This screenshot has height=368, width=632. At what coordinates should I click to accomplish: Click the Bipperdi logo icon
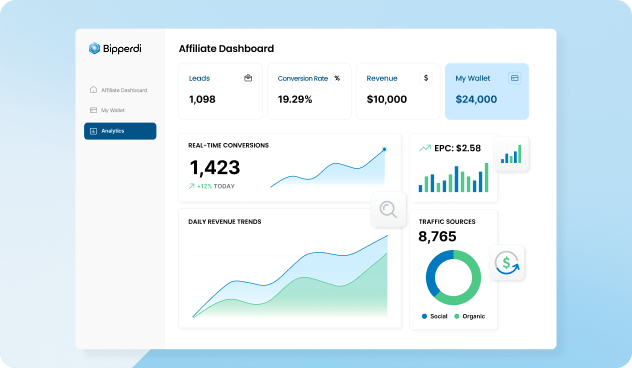94,48
